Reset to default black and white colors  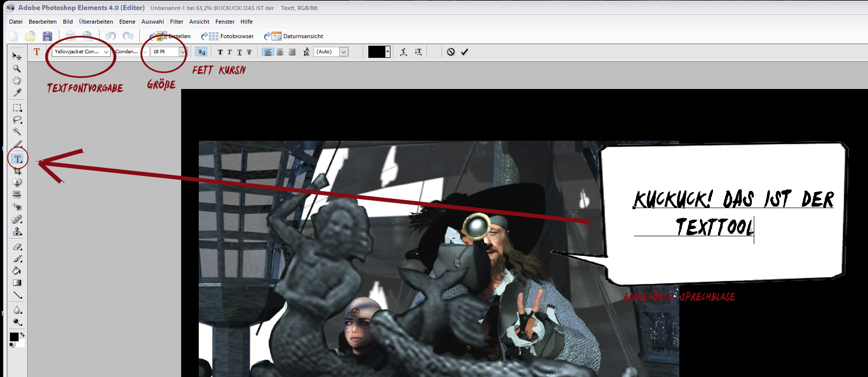(x=12, y=345)
